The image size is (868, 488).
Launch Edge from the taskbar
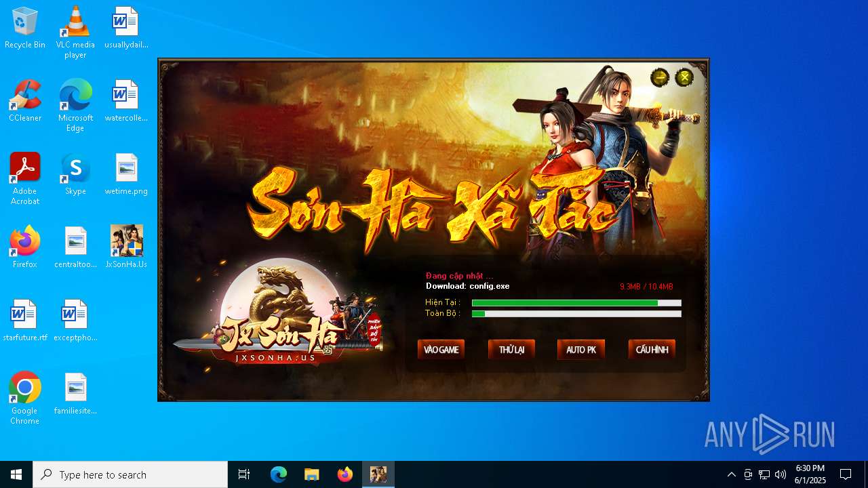click(x=279, y=474)
